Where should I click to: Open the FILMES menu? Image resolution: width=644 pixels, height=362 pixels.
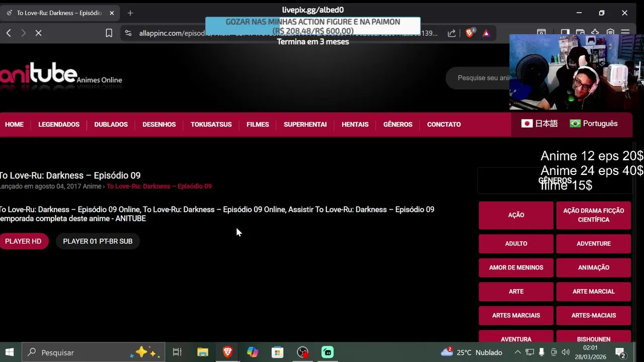(x=258, y=125)
